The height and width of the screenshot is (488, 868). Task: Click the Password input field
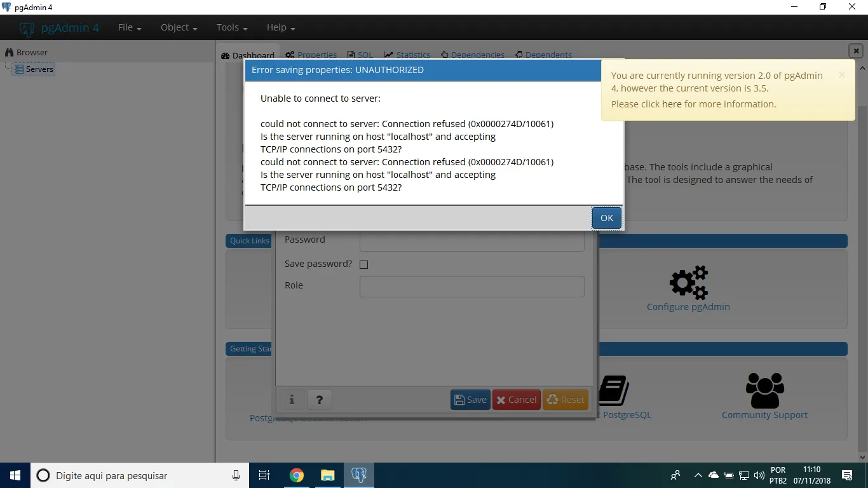point(471,241)
